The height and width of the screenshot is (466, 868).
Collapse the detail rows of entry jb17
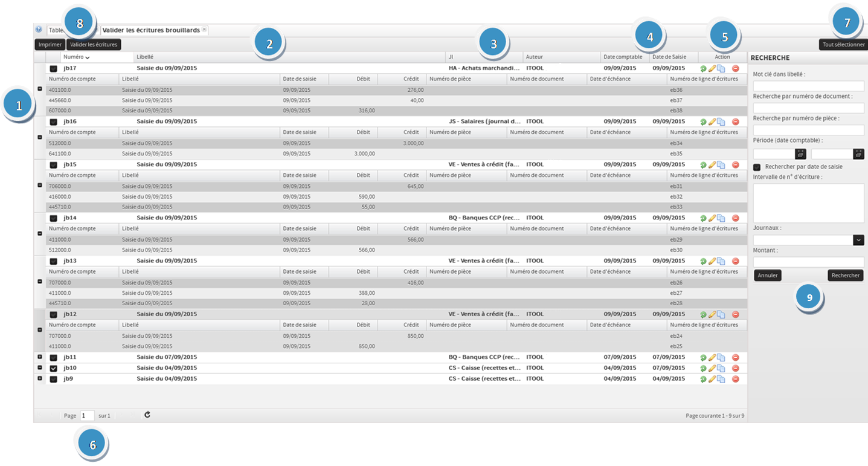point(40,89)
